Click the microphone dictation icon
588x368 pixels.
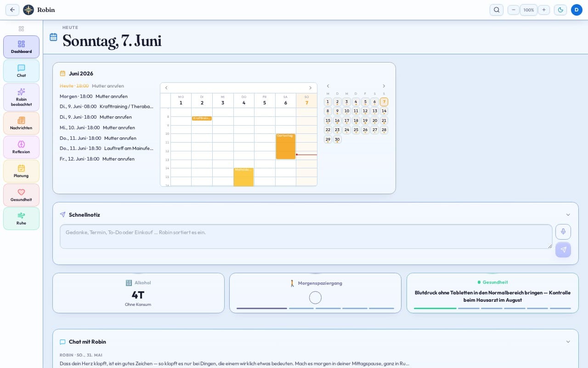point(563,231)
